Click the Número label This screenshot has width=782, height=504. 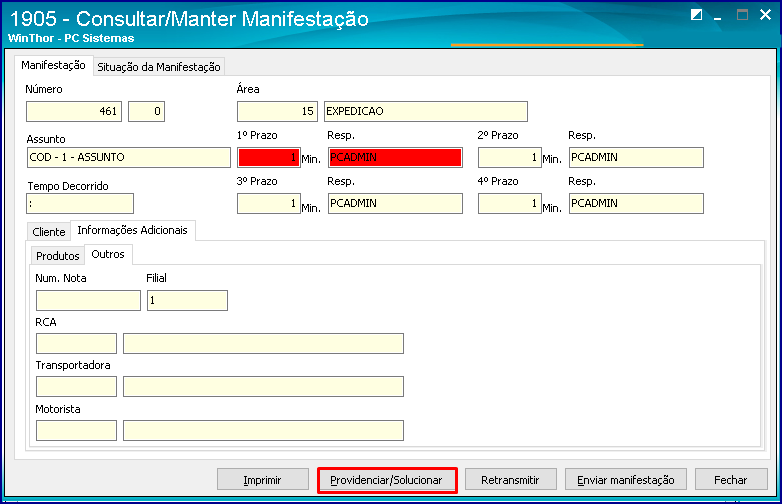pos(44,89)
